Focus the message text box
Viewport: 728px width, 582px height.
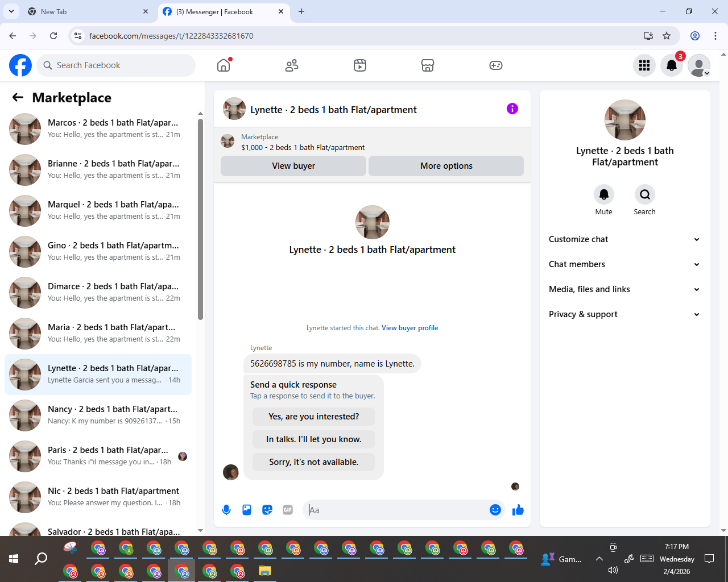pos(397,510)
